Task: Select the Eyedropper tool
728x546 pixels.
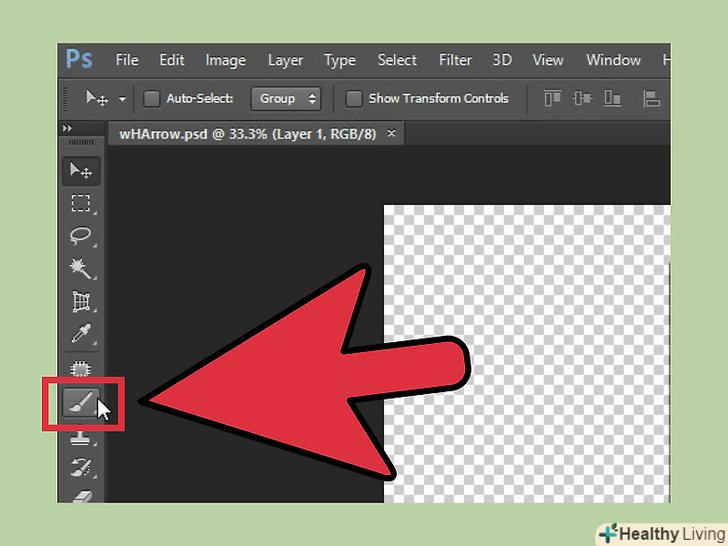Action: click(81, 333)
